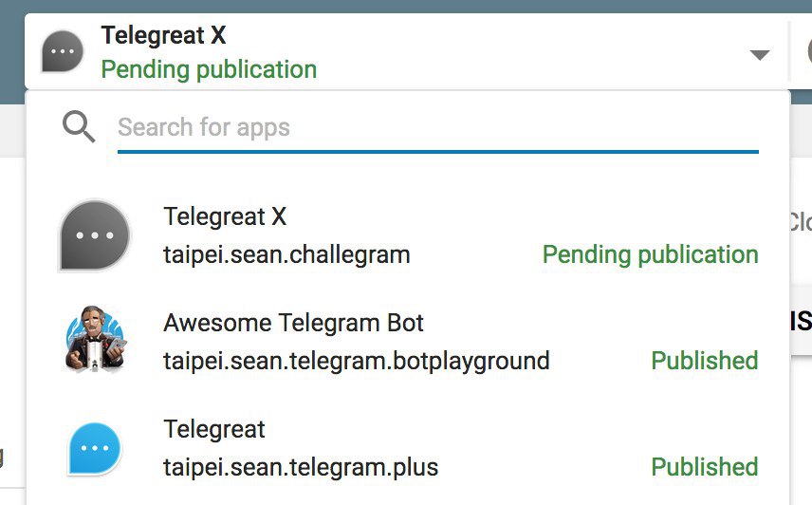The width and height of the screenshot is (812, 505).
Task: Choose the Telegreat app name entry
Action: (x=214, y=429)
